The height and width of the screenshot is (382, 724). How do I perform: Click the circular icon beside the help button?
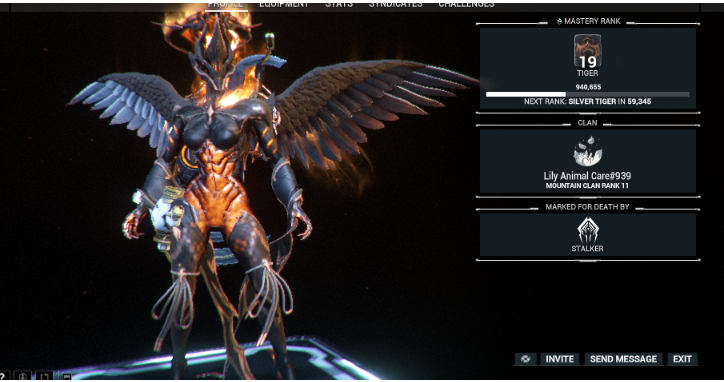tap(22, 376)
